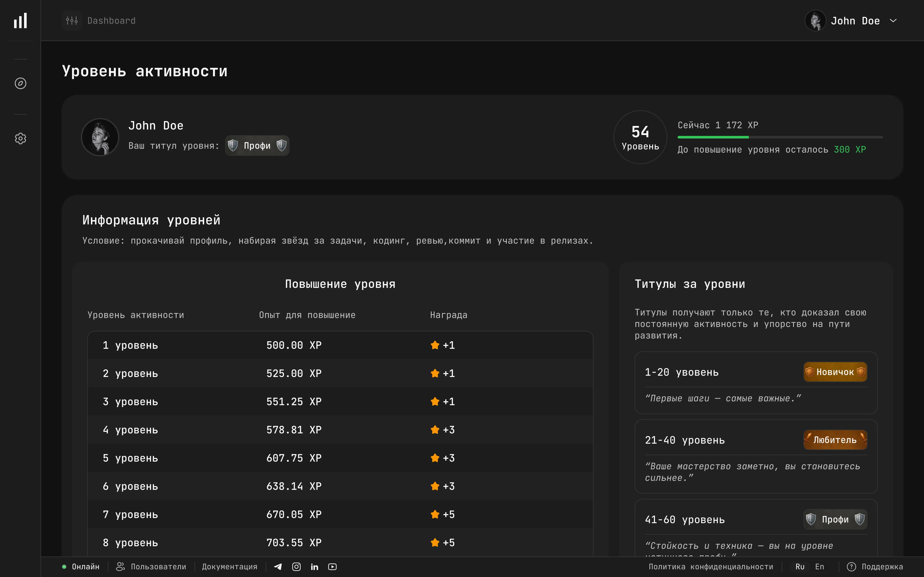Open the Документация link

pos(230,567)
